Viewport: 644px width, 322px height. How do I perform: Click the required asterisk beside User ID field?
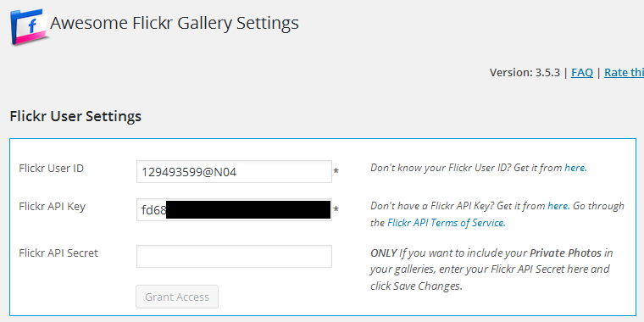point(336,171)
